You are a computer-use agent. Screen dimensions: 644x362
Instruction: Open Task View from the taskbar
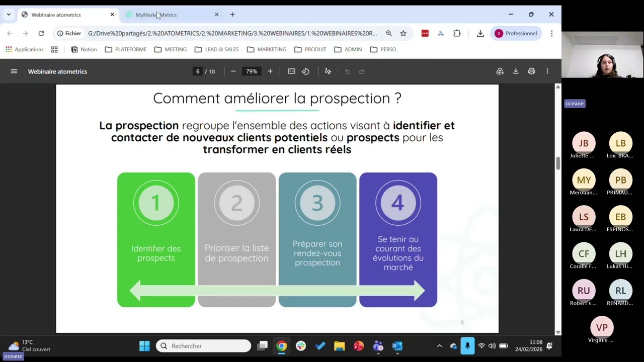point(263,346)
